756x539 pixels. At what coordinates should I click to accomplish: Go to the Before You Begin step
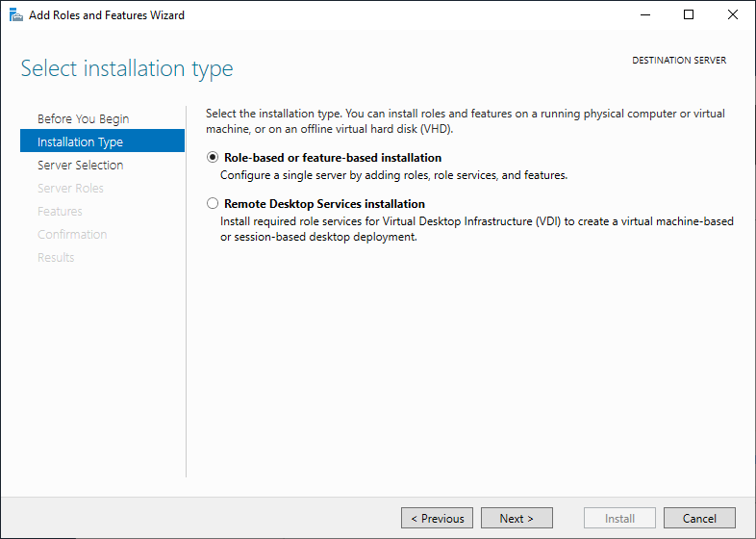point(83,119)
